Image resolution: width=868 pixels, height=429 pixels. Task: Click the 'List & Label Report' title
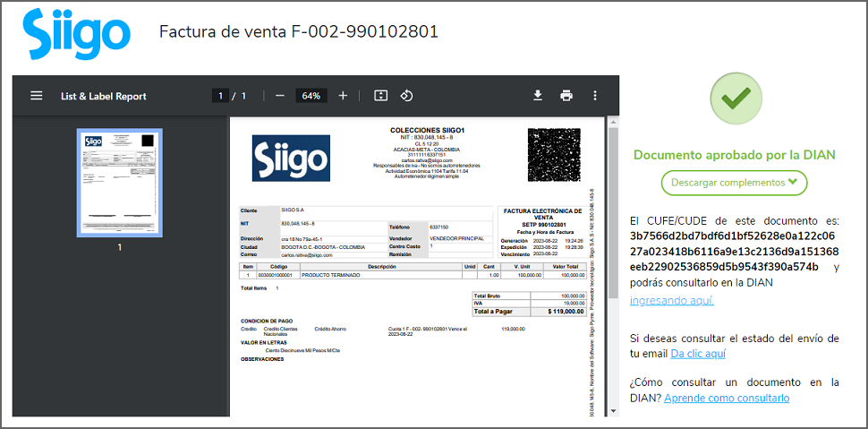coord(104,96)
